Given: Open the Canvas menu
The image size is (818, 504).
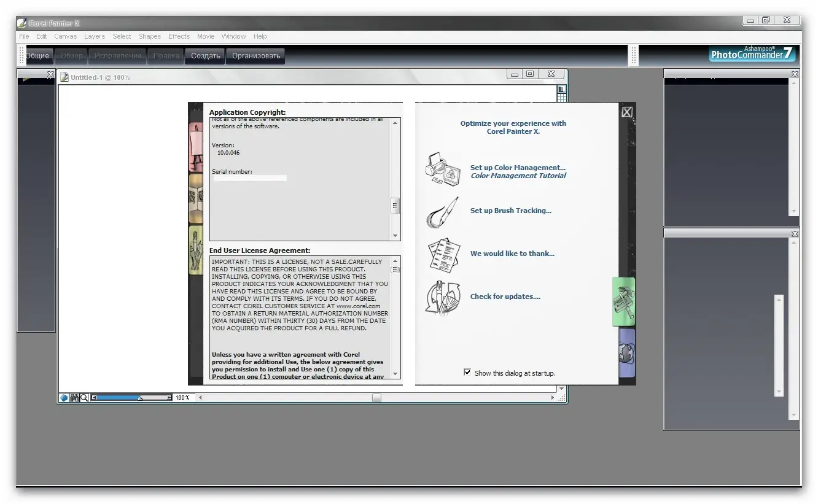Looking at the screenshot, I should (66, 36).
